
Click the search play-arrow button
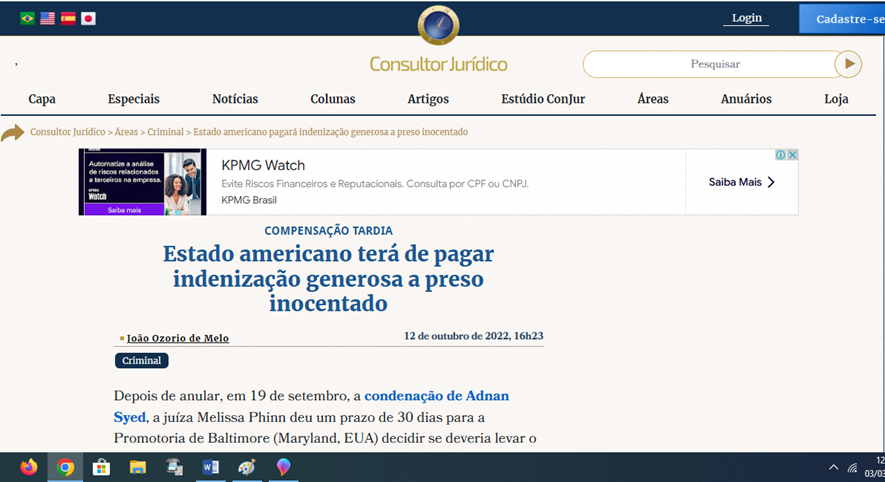coord(848,64)
